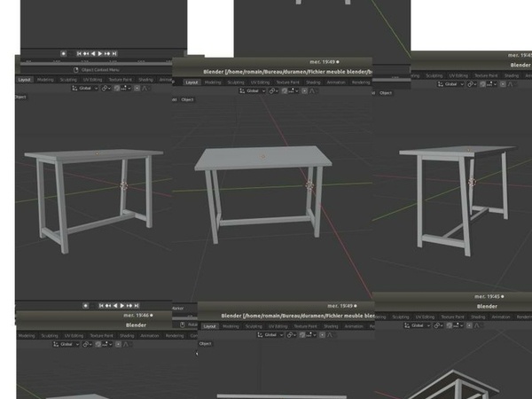This screenshot has width=532, height=399.
Task: Click pivot link icon in left table window
Action: [106, 88]
